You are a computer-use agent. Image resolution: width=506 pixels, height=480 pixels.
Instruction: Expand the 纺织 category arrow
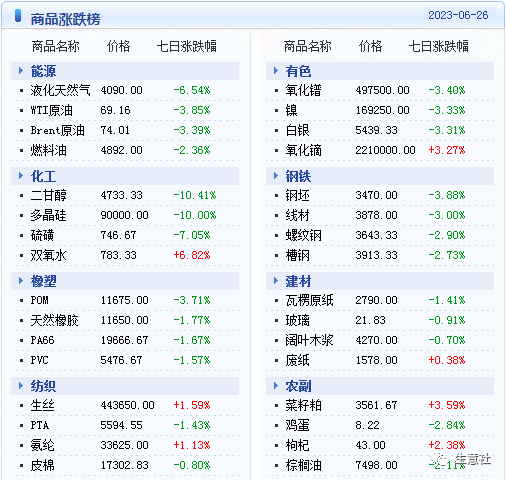(21, 386)
